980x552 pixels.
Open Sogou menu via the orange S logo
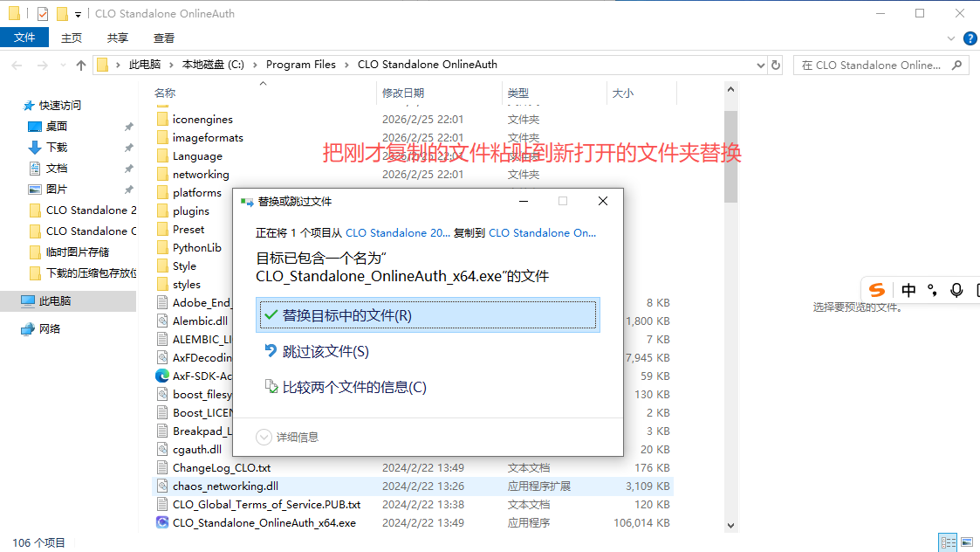[877, 289]
